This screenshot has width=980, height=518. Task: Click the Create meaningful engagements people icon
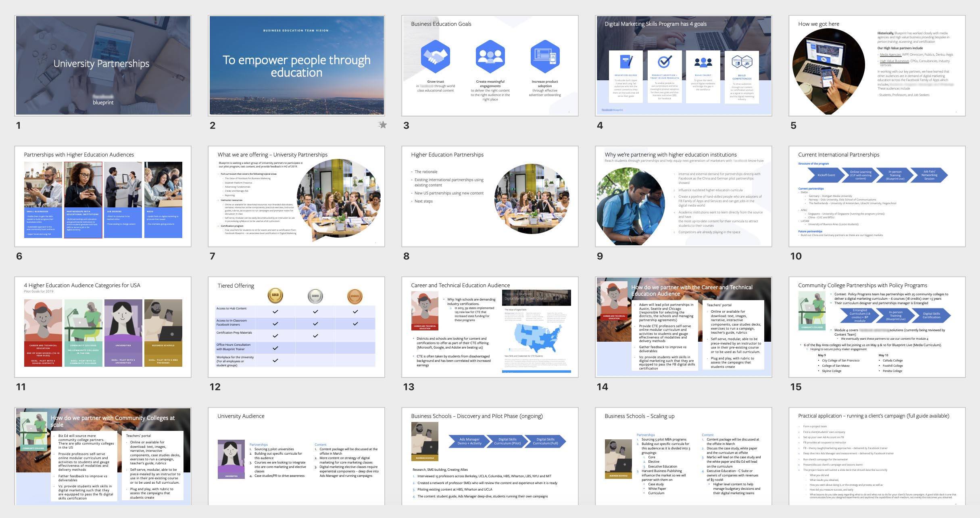[x=490, y=56]
